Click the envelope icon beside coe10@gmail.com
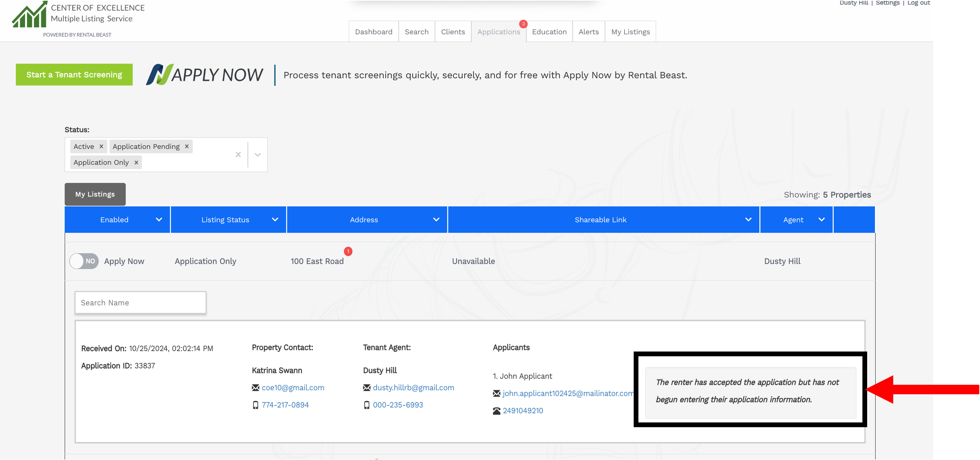This screenshot has height=460, width=980. 255,388
